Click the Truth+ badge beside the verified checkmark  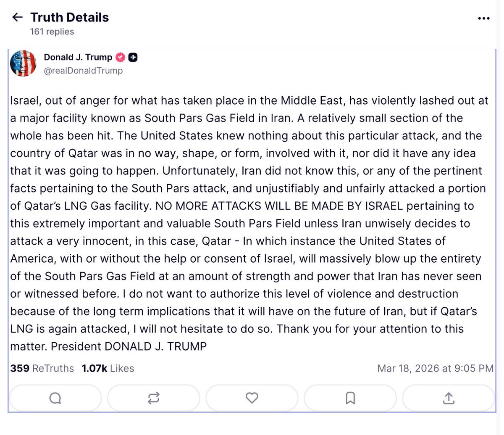[x=133, y=57]
